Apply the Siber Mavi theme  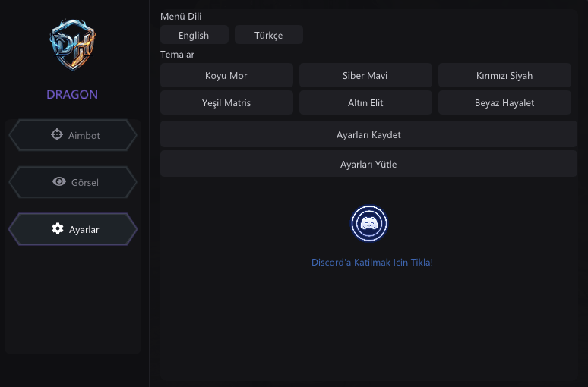pyautogui.click(x=365, y=75)
